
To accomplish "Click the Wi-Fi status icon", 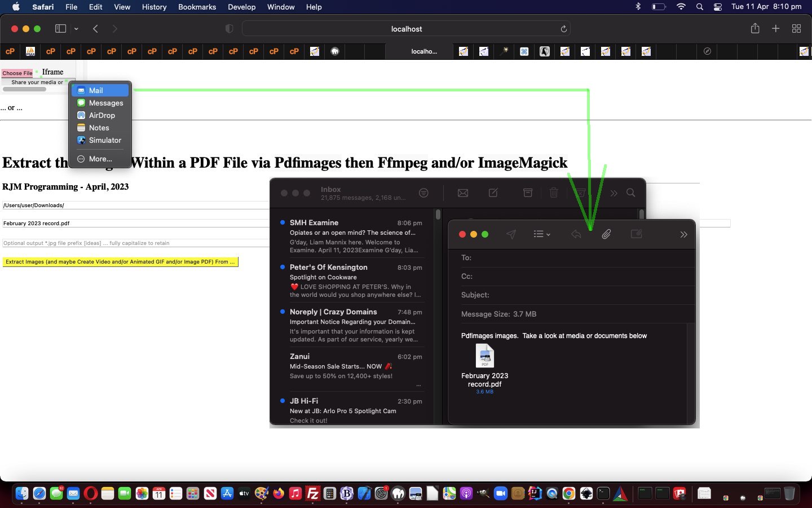I will tap(681, 7).
